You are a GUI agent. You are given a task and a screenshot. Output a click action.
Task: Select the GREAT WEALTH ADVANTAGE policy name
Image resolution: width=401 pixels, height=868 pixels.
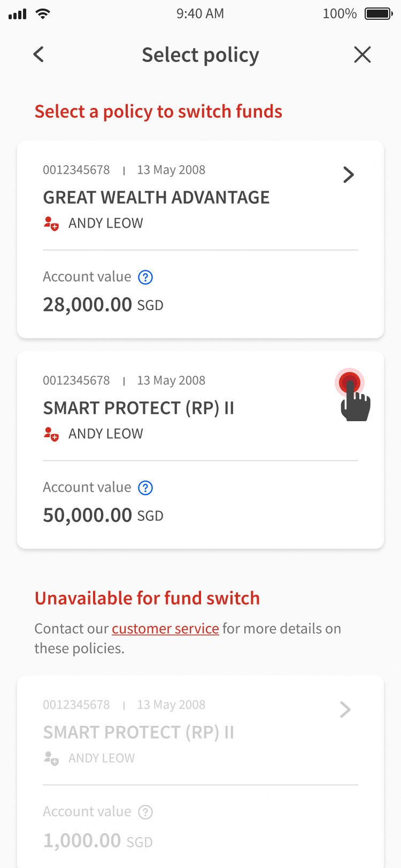[x=156, y=198]
